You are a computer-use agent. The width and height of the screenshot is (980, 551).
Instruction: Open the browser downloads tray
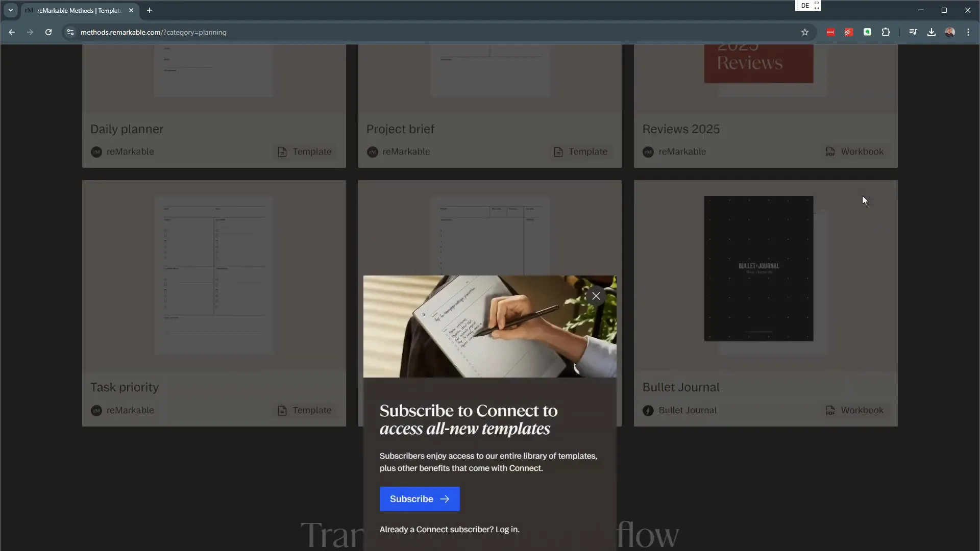pos(932,32)
